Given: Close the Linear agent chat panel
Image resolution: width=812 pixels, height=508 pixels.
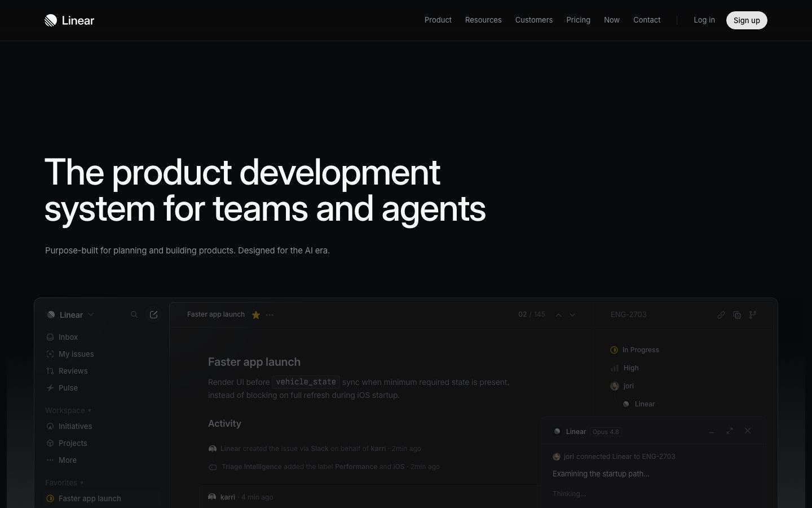Looking at the screenshot, I should 748,431.
